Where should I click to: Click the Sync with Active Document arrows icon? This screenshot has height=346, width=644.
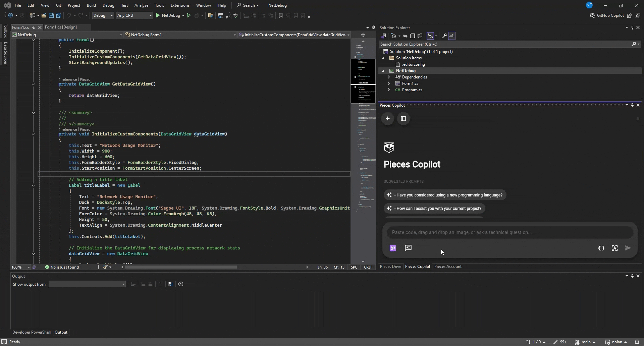405,36
